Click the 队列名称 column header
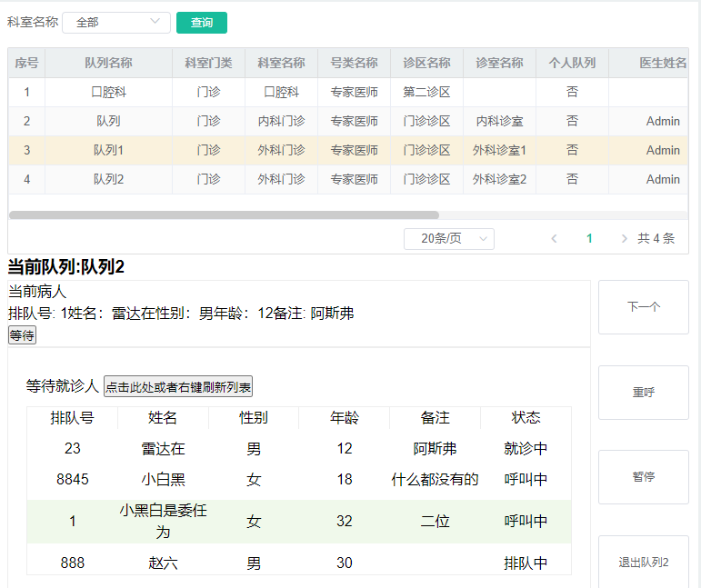 [x=108, y=63]
